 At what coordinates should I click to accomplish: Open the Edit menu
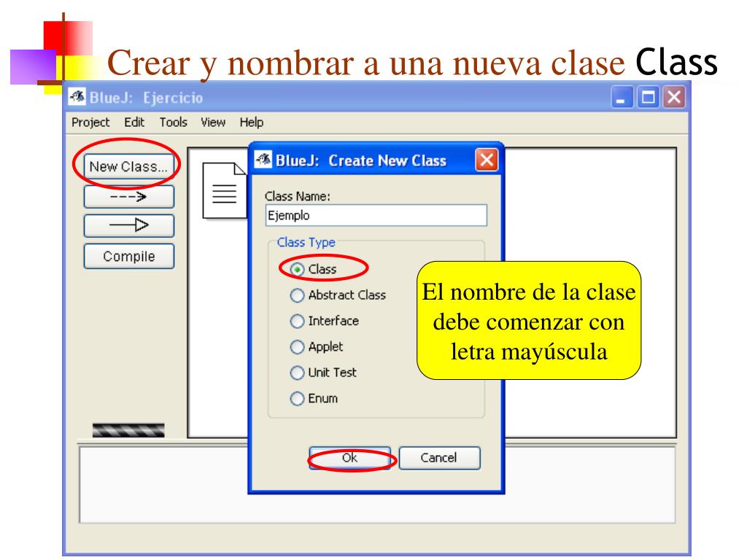point(134,122)
